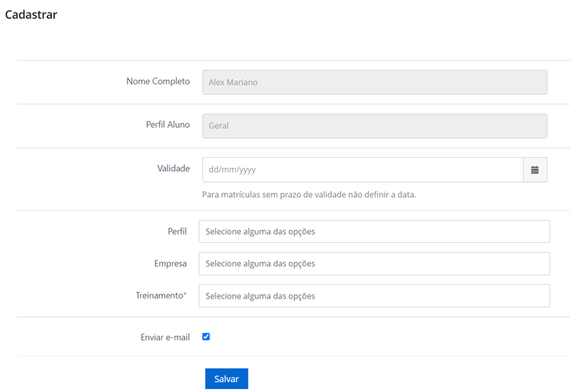Focus the Validade date input field

pos(362,169)
